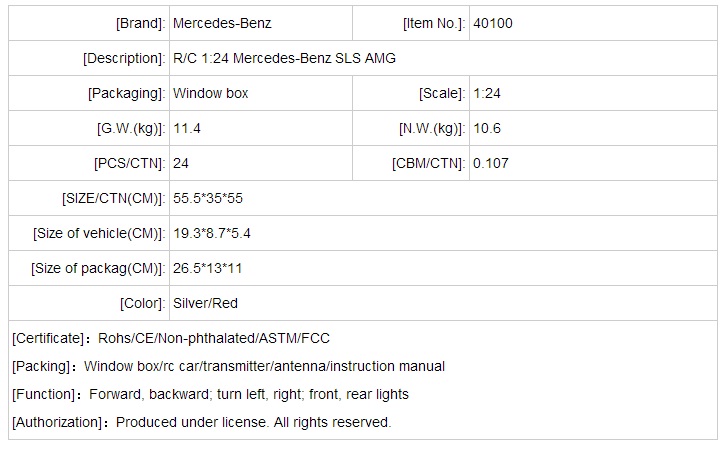Screen dimensions: 728x450
Task: Select gross weight value 11.4
Action: (187, 128)
